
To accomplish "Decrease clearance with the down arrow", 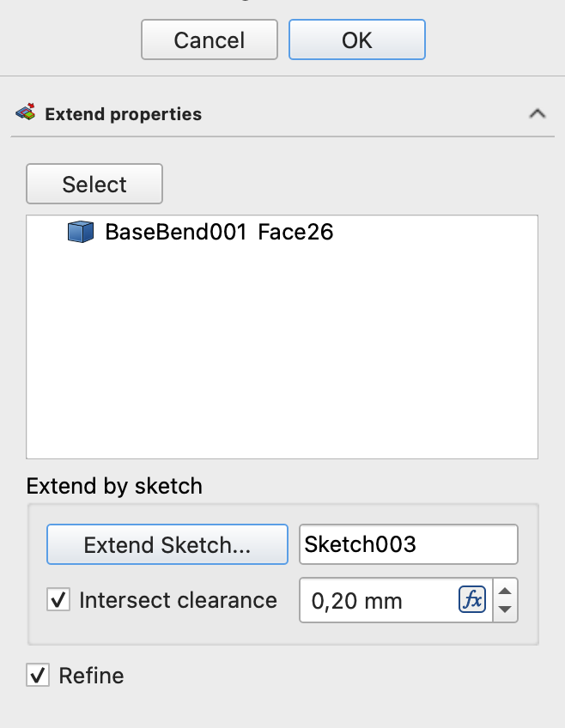I will point(506,610).
